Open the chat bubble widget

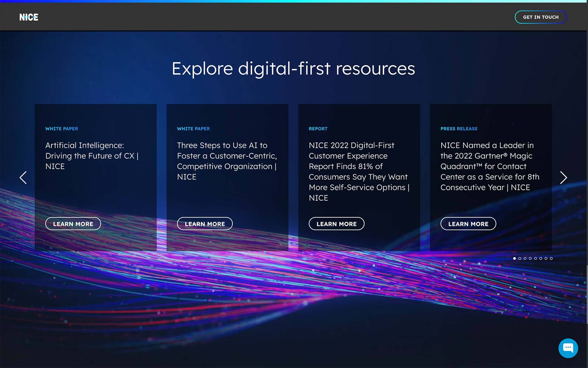(568, 348)
